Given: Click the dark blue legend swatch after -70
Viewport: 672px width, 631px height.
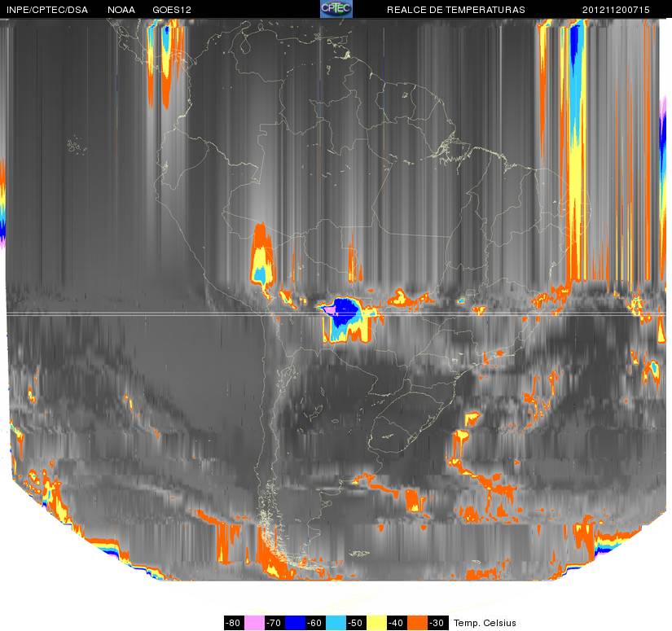Looking at the screenshot, I should [x=295, y=623].
